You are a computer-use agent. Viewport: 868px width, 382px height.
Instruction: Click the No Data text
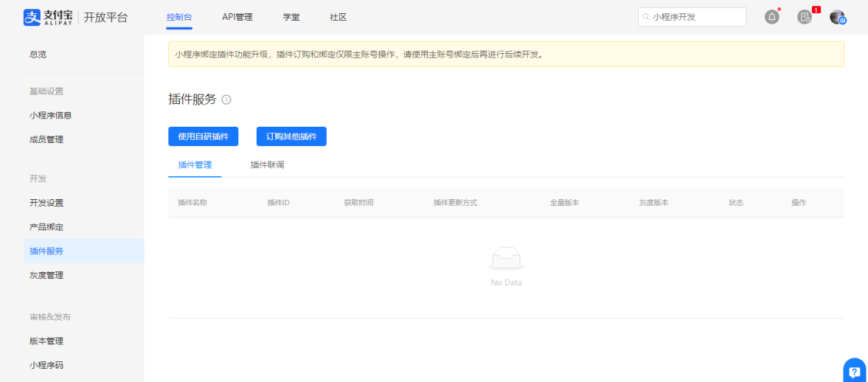click(x=507, y=283)
